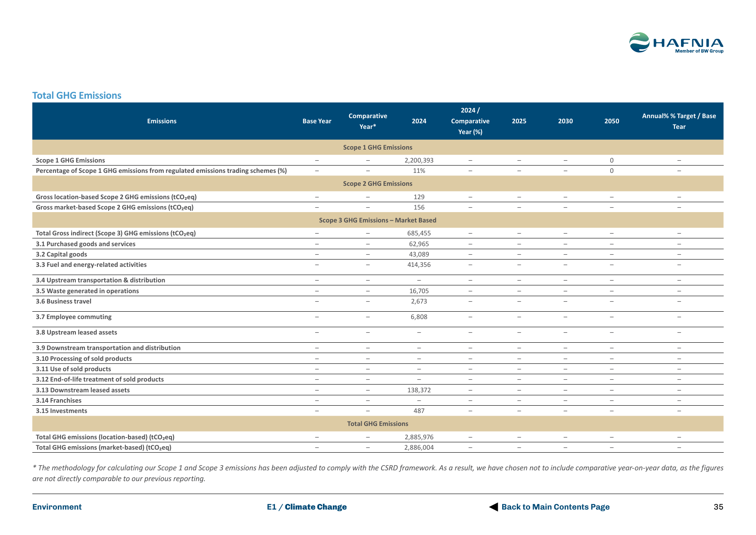Click the Investments value 487
756x535 pixels.
coord(419,411)
